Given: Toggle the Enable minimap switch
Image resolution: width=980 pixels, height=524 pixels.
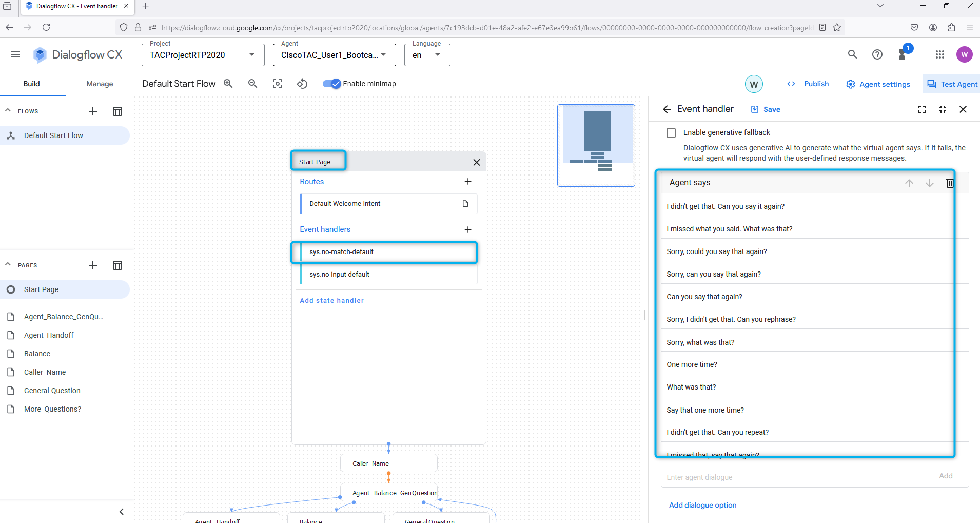Looking at the screenshot, I should (331, 84).
